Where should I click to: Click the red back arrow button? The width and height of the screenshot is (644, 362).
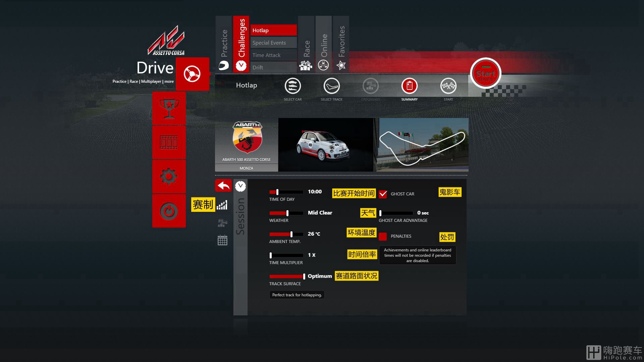pos(223,185)
